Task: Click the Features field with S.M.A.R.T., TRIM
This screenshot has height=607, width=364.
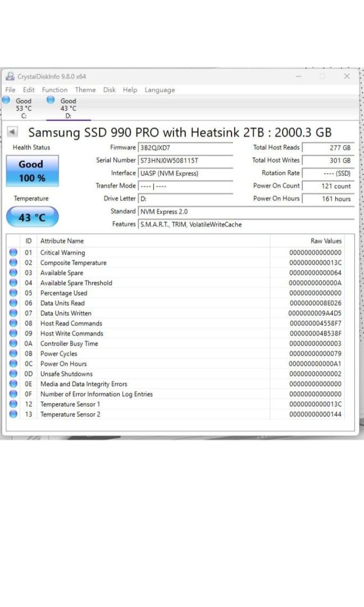Action: (246, 224)
